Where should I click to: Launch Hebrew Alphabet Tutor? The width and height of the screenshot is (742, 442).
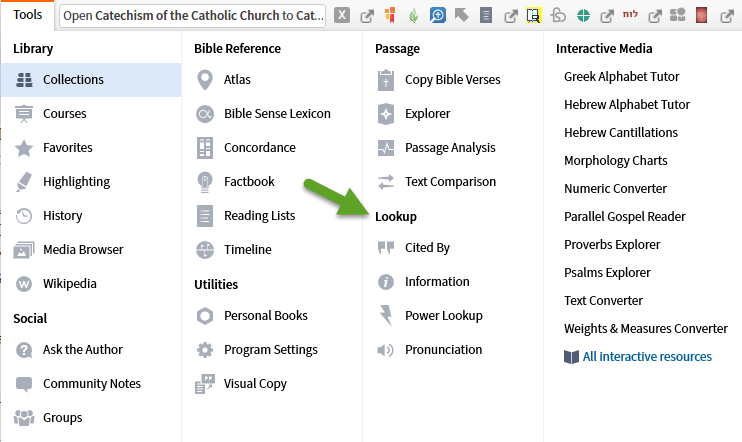[627, 105]
